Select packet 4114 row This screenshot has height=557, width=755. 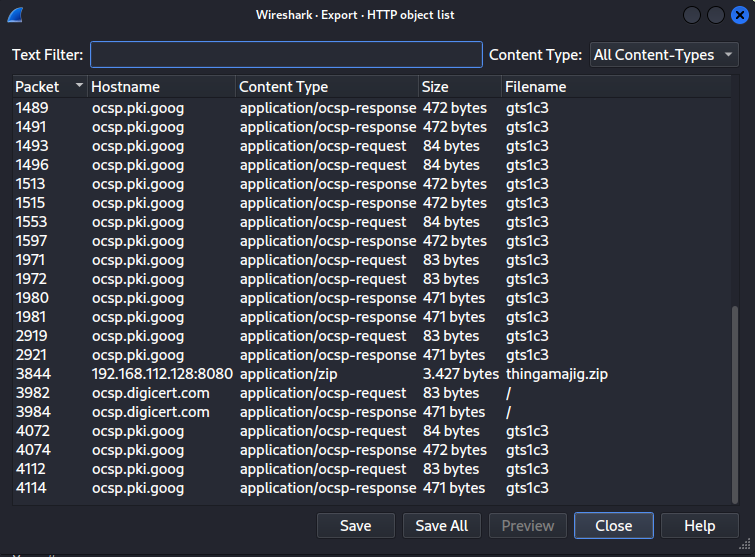372,488
